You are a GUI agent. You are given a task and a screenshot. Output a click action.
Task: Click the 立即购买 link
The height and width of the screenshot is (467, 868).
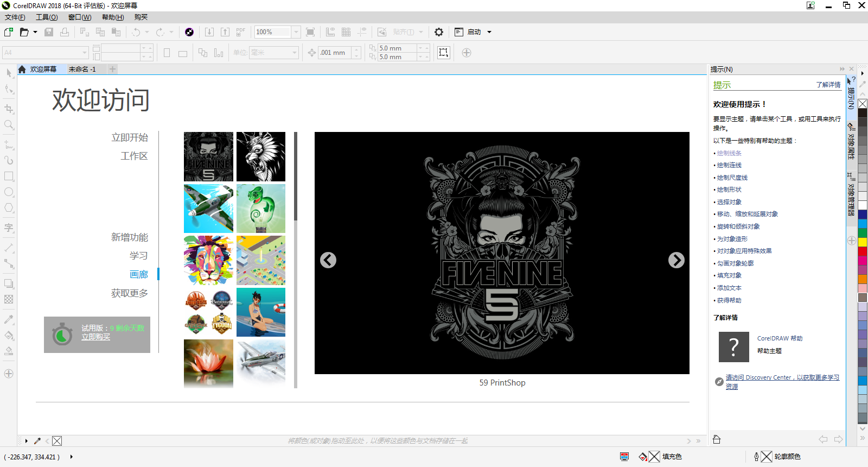click(95, 337)
